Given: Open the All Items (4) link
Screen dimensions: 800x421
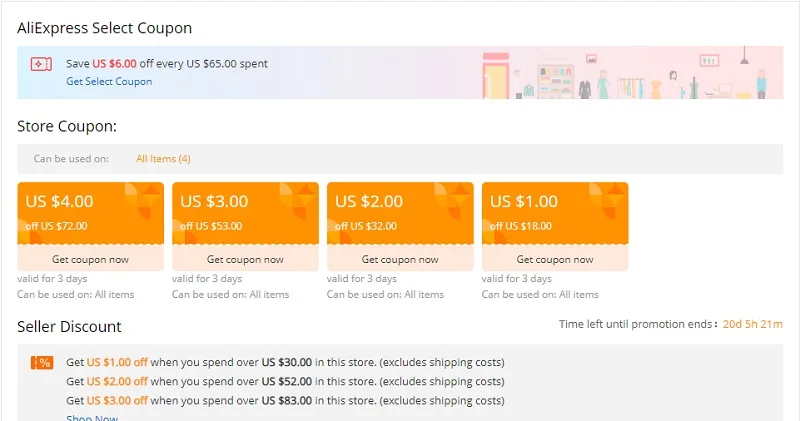Looking at the screenshot, I should 163,159.
